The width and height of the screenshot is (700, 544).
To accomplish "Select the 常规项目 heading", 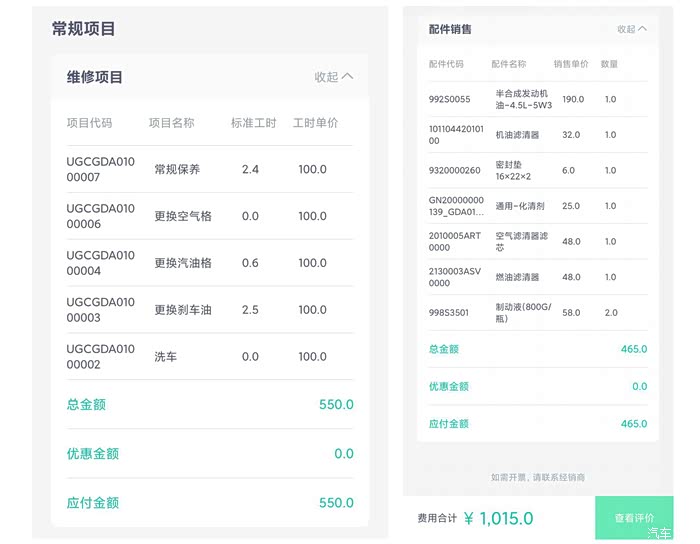I will click(84, 29).
